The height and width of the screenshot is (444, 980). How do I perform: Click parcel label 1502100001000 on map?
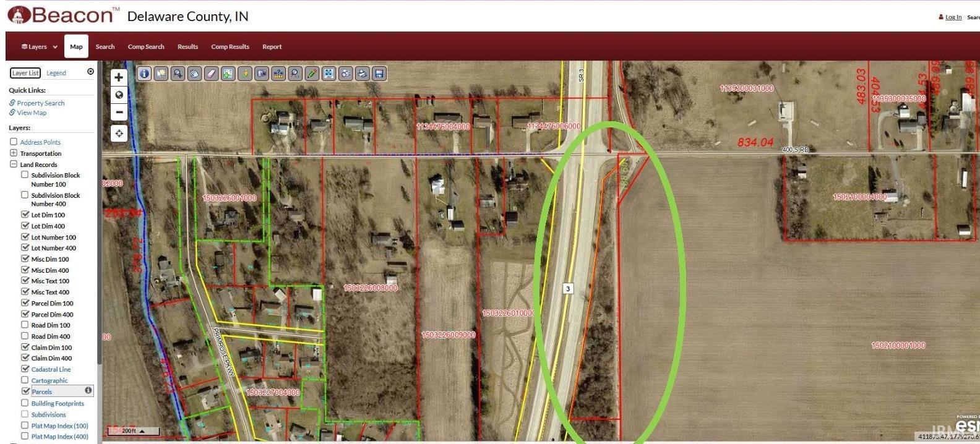898,345
